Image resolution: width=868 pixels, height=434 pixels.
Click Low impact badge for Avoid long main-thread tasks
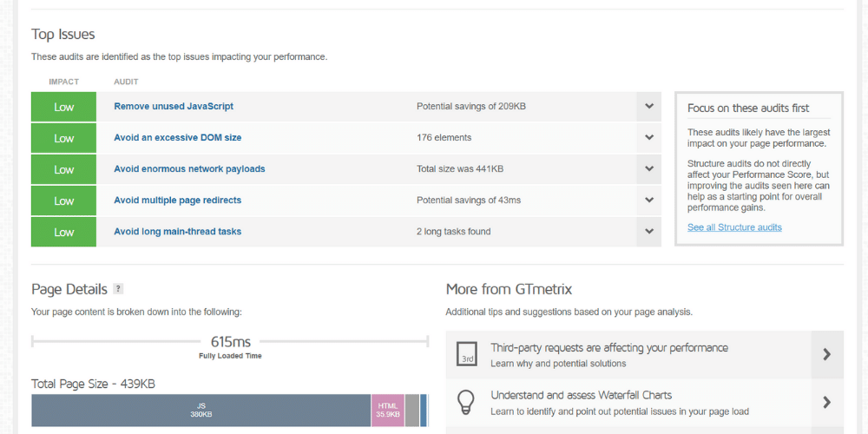[x=64, y=232]
